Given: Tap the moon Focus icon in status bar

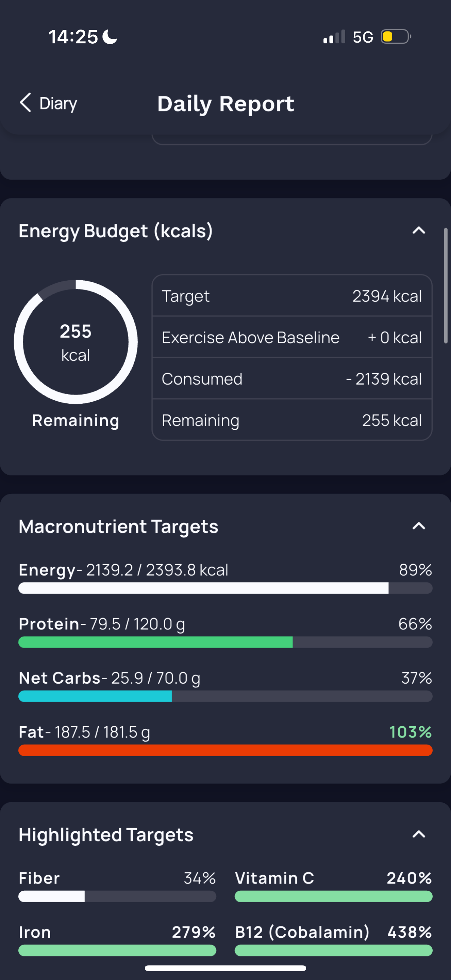Looking at the screenshot, I should tap(110, 37).
